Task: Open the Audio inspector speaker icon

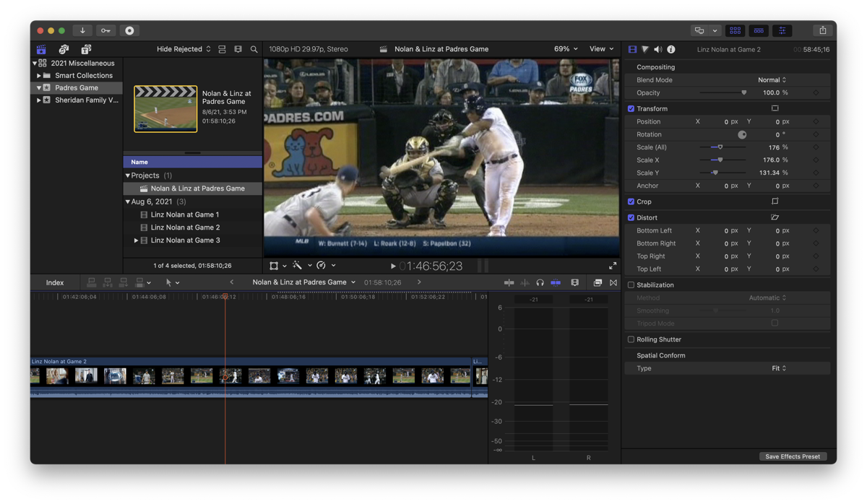Action: click(657, 50)
